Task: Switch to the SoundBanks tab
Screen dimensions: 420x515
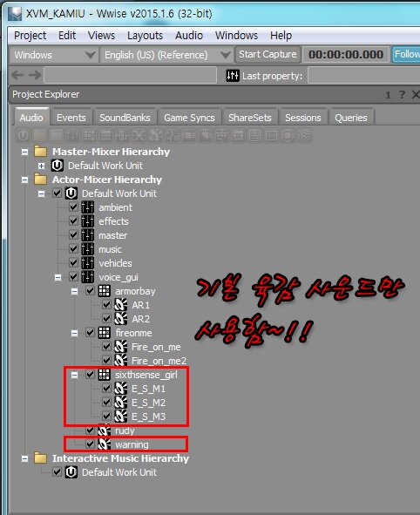Action: coord(125,118)
